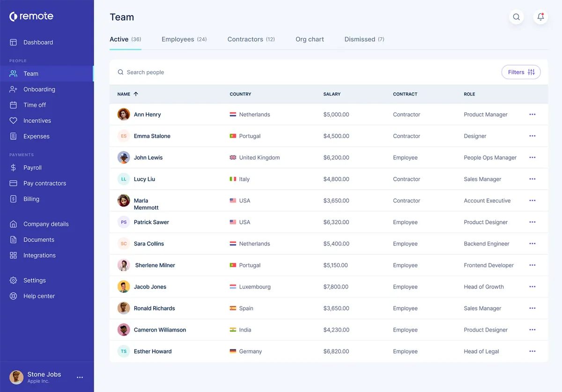Switch to the Dismissed tab

pos(364,39)
